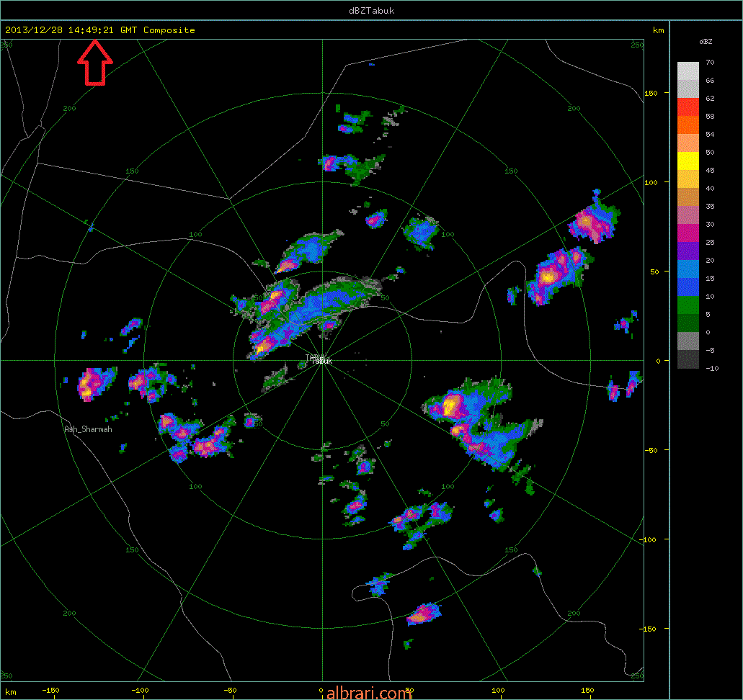This screenshot has height=700, width=743.
Task: Pick the orange 54-58 dBZ legend swatch
Action: coord(688,125)
